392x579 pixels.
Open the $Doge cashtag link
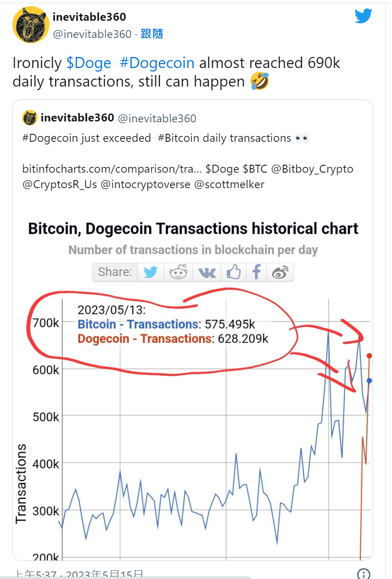tap(89, 63)
